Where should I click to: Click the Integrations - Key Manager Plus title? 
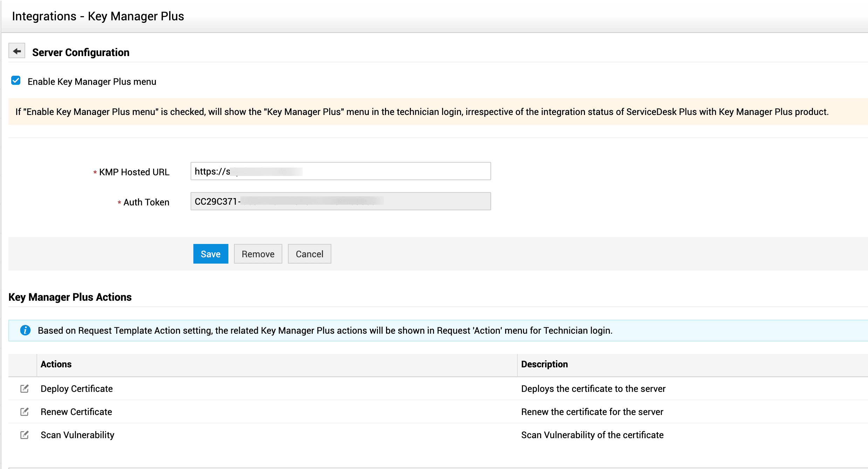pos(98,16)
